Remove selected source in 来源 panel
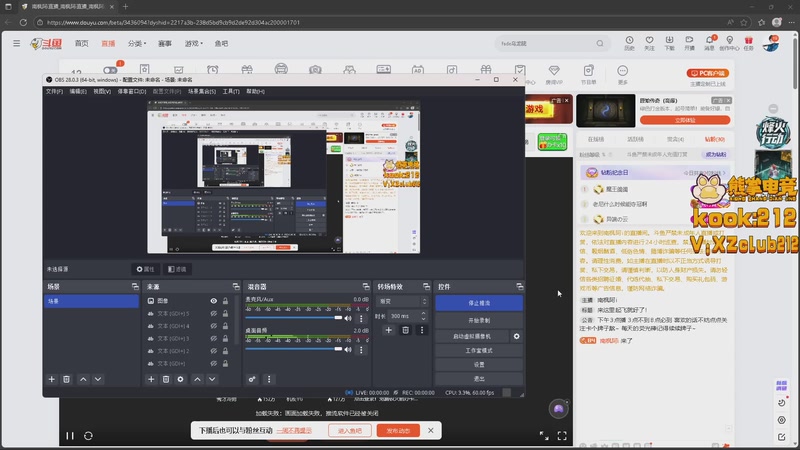 click(x=166, y=379)
